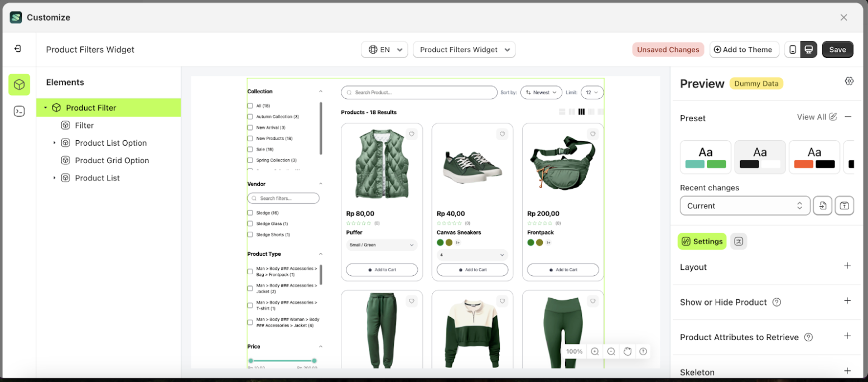Click the Save button
This screenshot has width=868, height=382.
click(837, 50)
